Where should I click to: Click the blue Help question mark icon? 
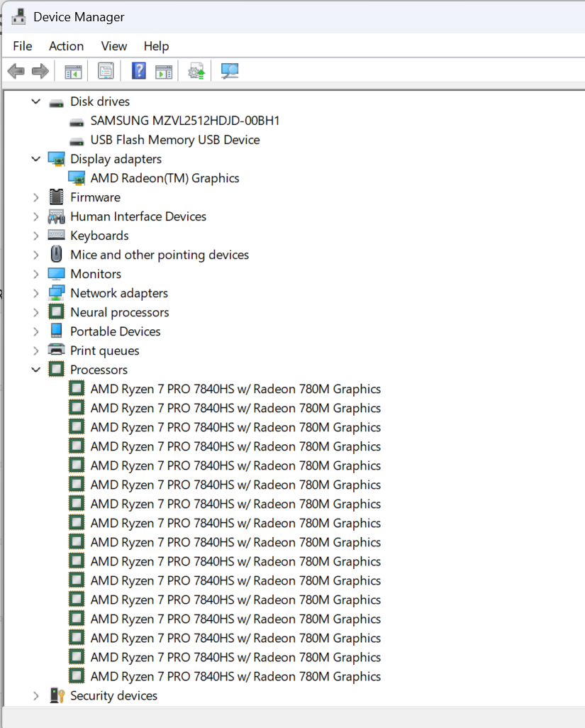click(139, 71)
